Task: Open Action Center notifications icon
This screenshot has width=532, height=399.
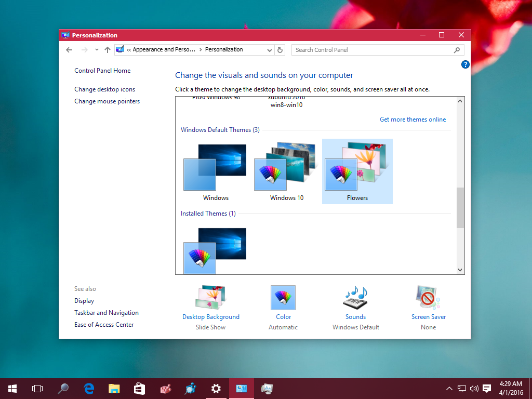Action: [487, 389]
